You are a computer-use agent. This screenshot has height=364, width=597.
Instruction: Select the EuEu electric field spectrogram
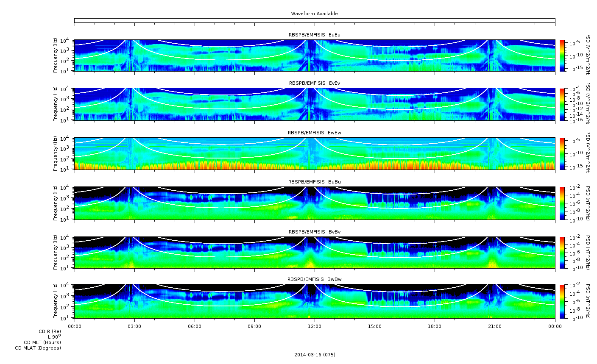pos(315,56)
